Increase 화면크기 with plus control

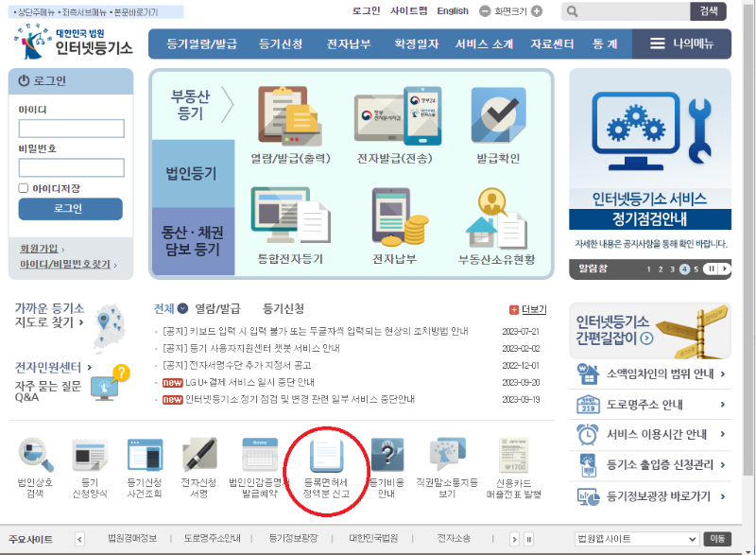pos(536,11)
